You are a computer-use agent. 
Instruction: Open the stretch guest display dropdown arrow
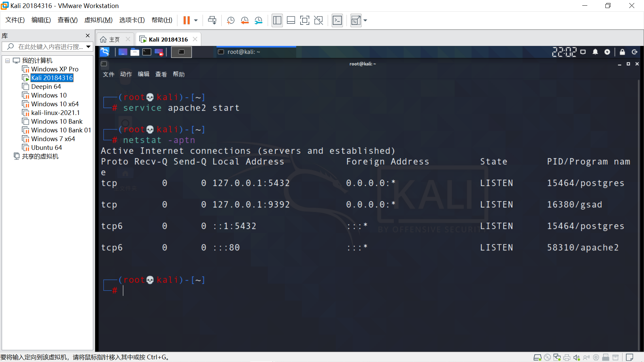point(365,20)
